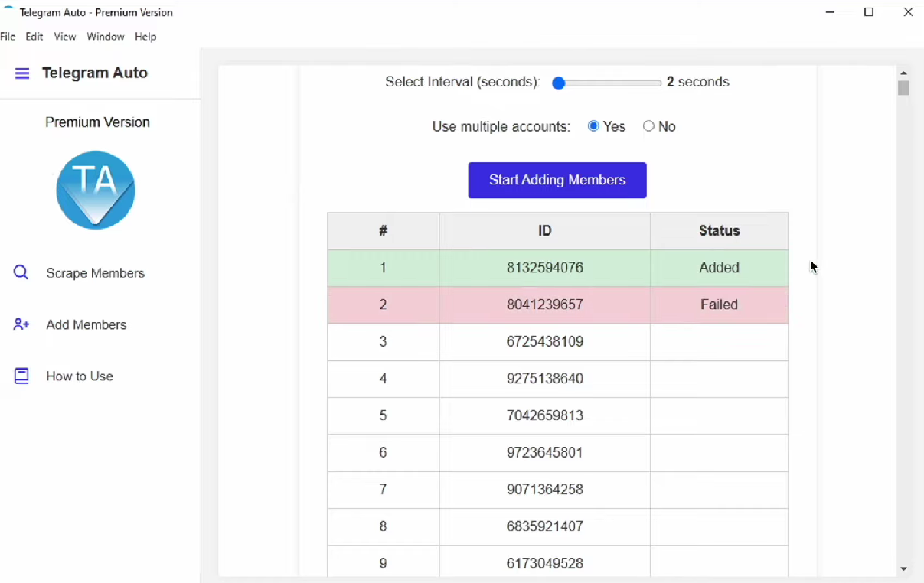This screenshot has width=924, height=583.
Task: Click the hamburger menu icon
Action: [22, 73]
